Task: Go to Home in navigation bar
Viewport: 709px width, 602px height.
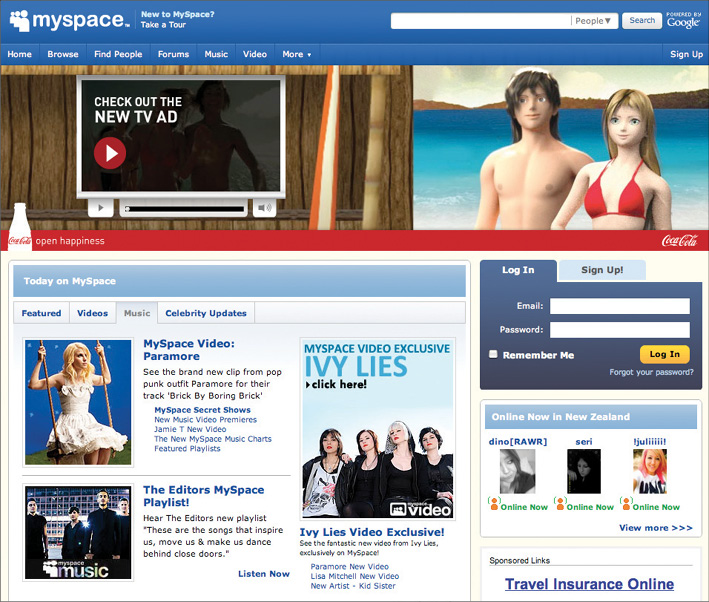Action: click(19, 54)
